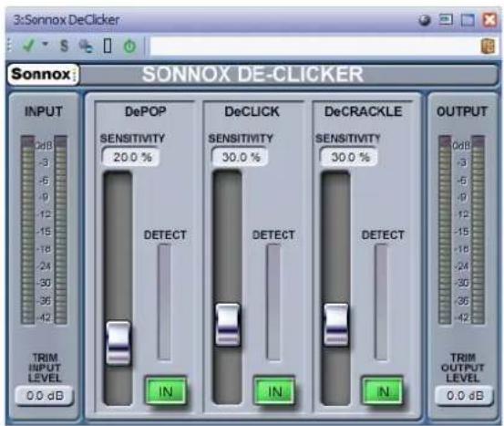Click the toolbar drag grip handle
504x426 pixels.
(9, 46)
